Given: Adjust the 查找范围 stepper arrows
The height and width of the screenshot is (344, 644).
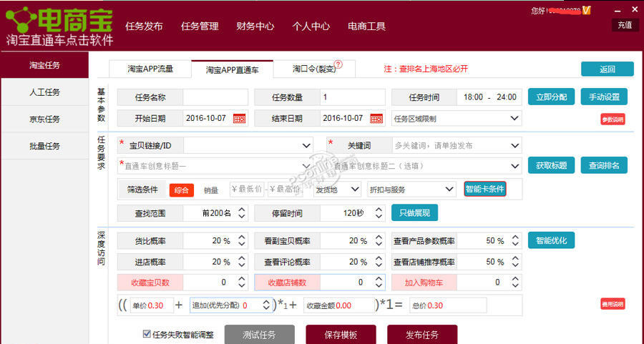Looking at the screenshot, I should click(x=242, y=213).
